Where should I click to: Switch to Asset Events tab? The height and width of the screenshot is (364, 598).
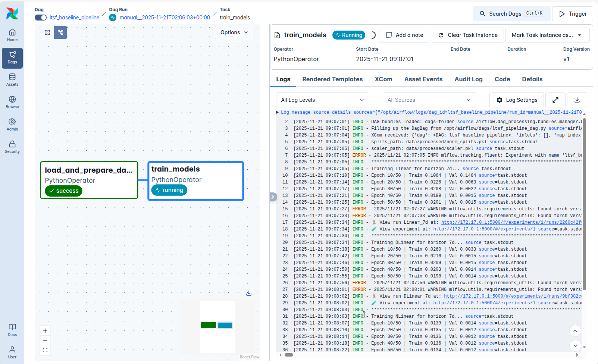[x=423, y=79]
